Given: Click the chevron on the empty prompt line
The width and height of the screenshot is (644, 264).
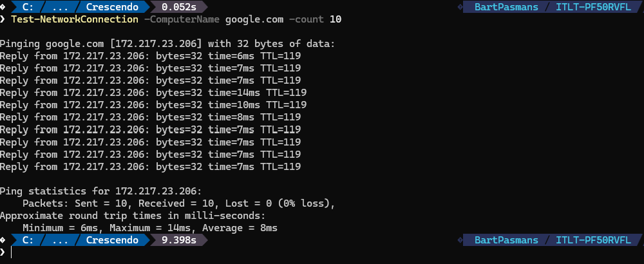Looking at the screenshot, I should pos(3,252).
